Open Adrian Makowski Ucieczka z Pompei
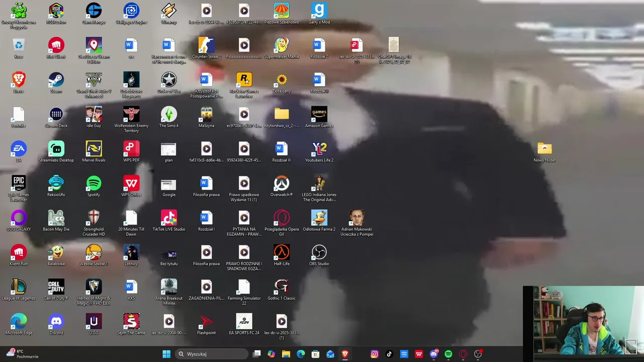 pyautogui.click(x=357, y=223)
